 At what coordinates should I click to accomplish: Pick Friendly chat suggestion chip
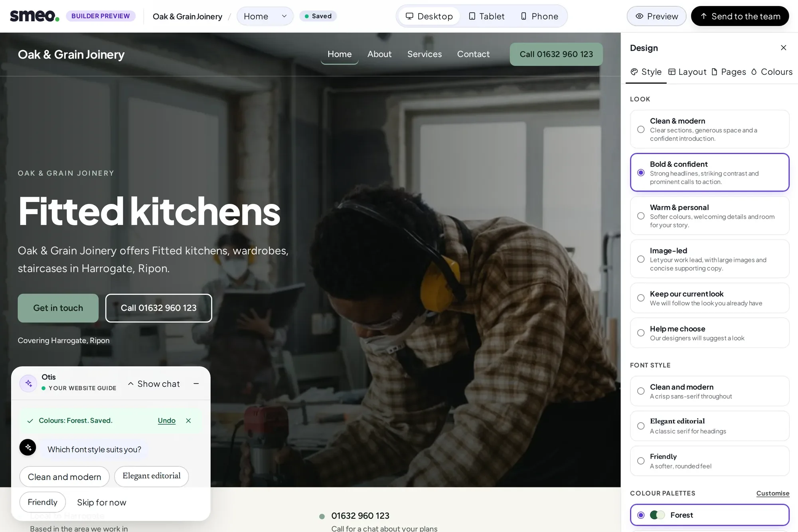(42, 502)
